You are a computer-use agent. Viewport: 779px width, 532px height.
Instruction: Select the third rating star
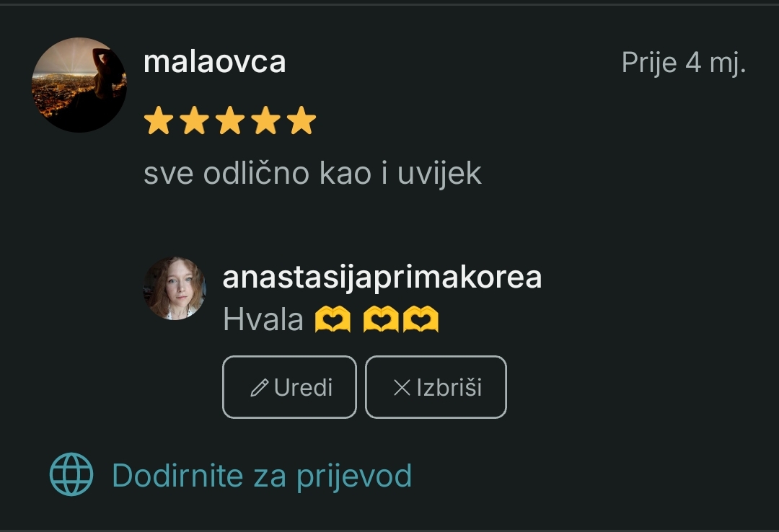point(230,120)
